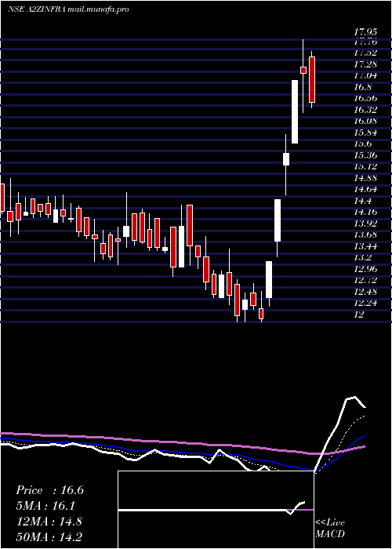Click the 14.88 price axis label
The width and height of the screenshot is (392, 549).
click(366, 178)
